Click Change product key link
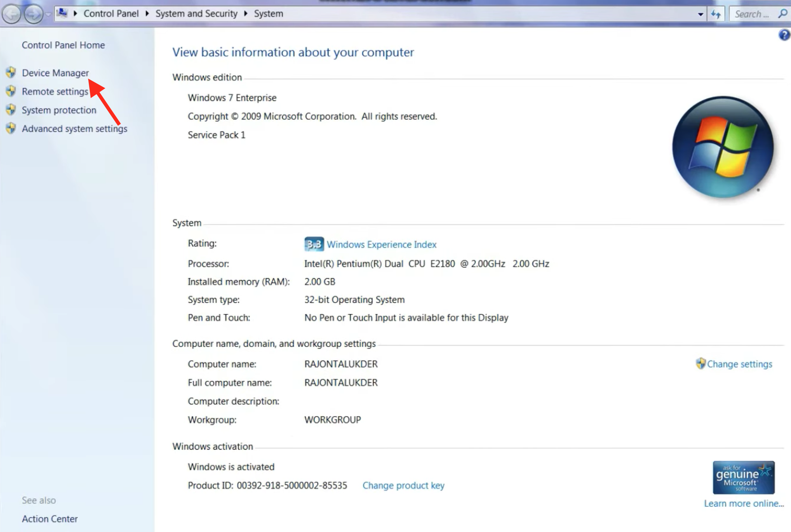 pos(403,486)
